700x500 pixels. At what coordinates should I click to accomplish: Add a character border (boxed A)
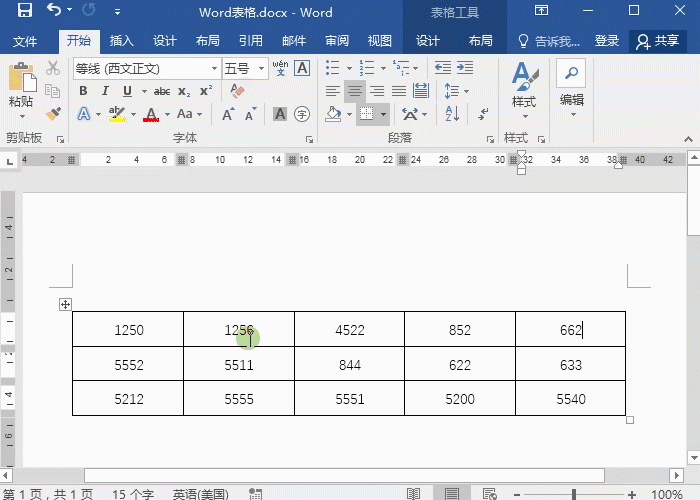[302, 68]
